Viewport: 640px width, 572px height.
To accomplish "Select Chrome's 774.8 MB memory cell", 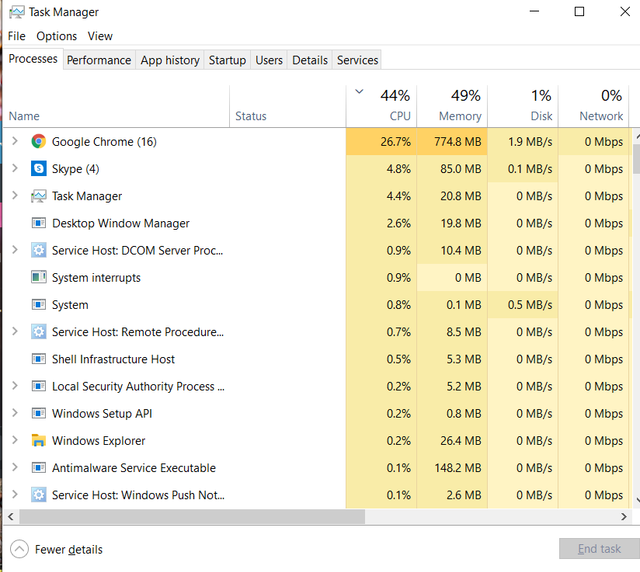I will click(x=452, y=142).
